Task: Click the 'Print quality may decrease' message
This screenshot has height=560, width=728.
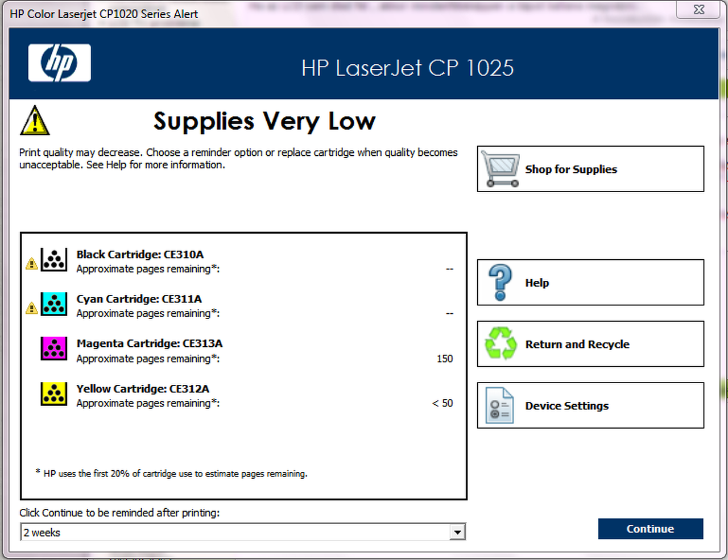Action: tap(238, 159)
